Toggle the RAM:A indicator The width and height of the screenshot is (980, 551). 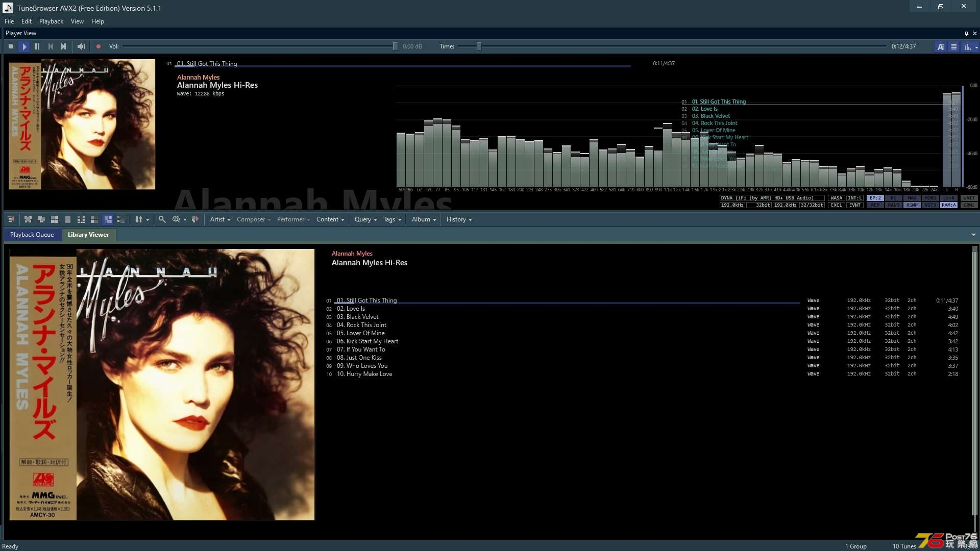coord(948,205)
